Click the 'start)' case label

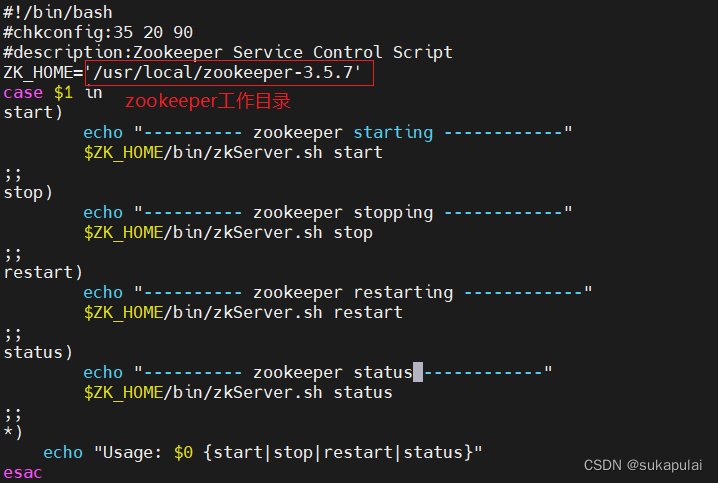(33, 113)
